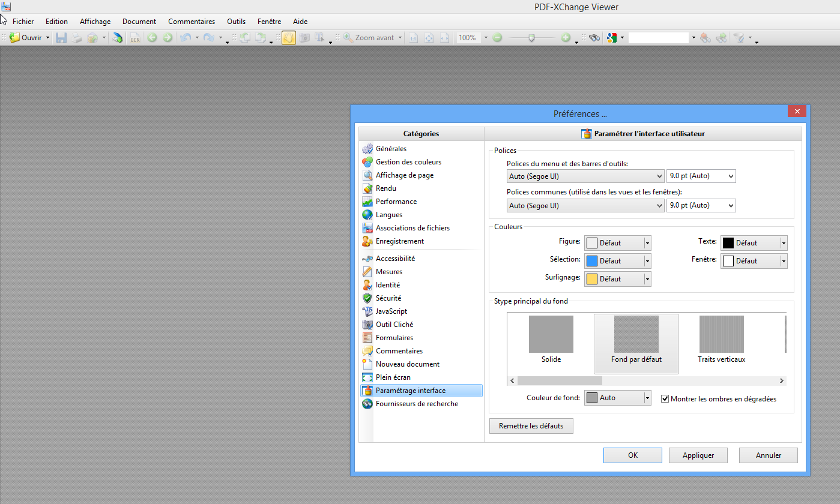Click Remettre les défauts button

pyautogui.click(x=531, y=426)
